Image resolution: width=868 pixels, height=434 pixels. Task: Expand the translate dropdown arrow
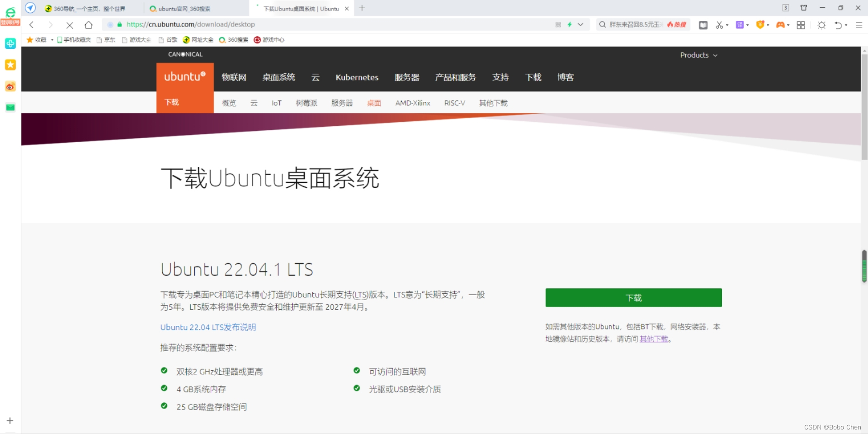747,25
